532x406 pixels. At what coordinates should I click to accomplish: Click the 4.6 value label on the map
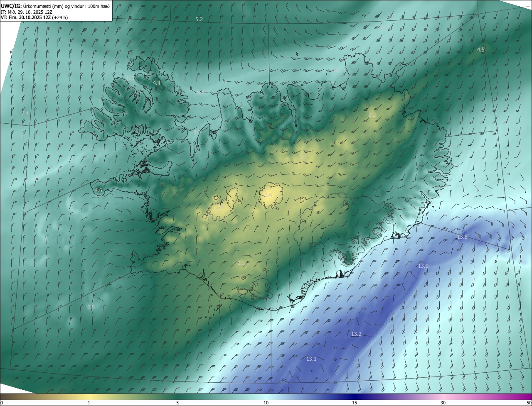[x=99, y=190]
